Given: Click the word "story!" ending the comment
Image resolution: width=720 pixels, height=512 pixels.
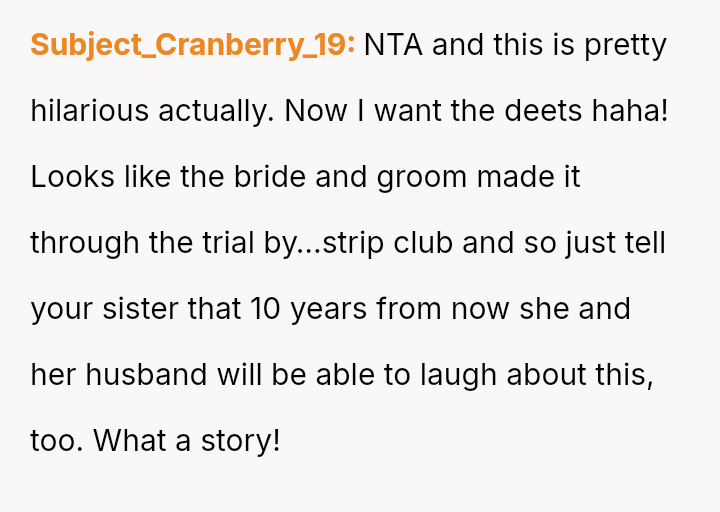Looking at the screenshot, I should pyautogui.click(x=241, y=442).
